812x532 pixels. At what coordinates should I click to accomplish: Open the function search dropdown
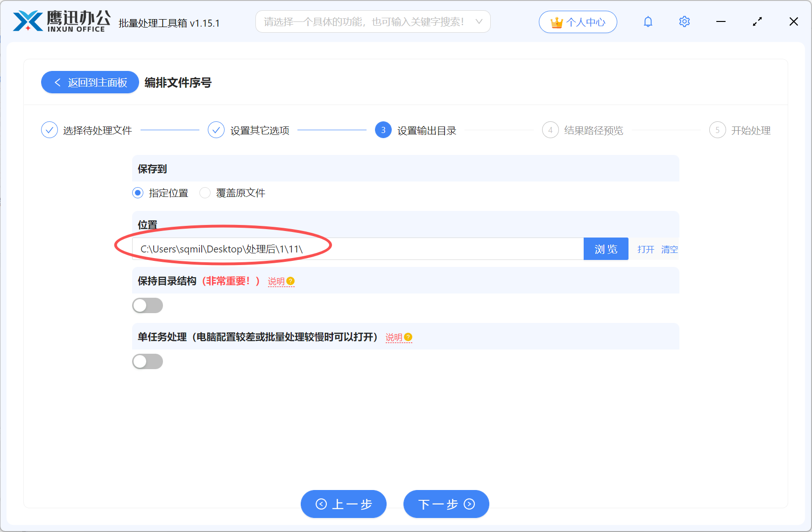478,21
